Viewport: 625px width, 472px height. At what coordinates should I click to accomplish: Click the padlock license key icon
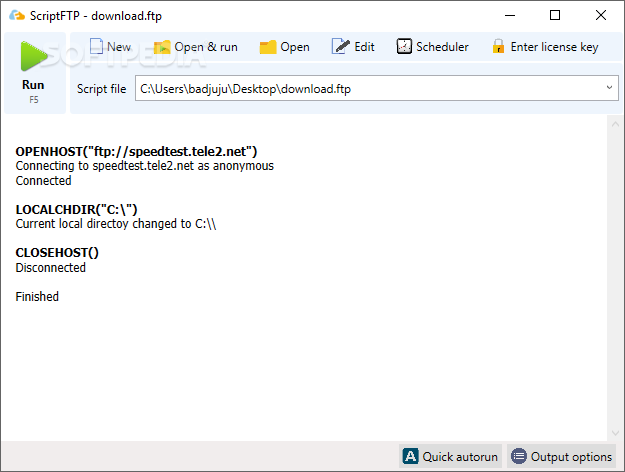coord(498,46)
